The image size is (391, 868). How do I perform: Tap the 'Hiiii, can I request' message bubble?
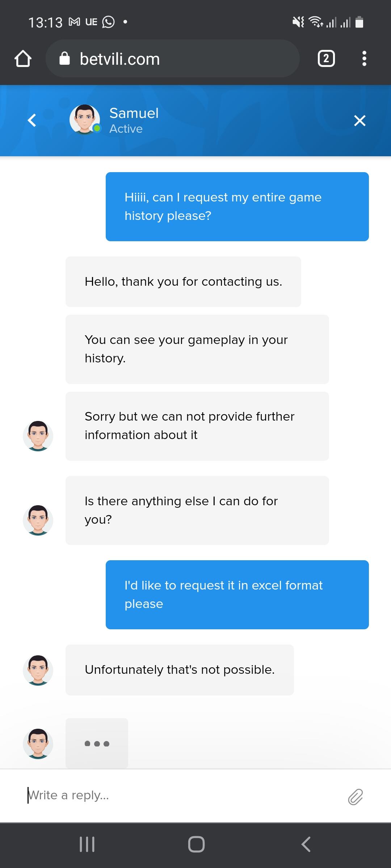click(237, 207)
